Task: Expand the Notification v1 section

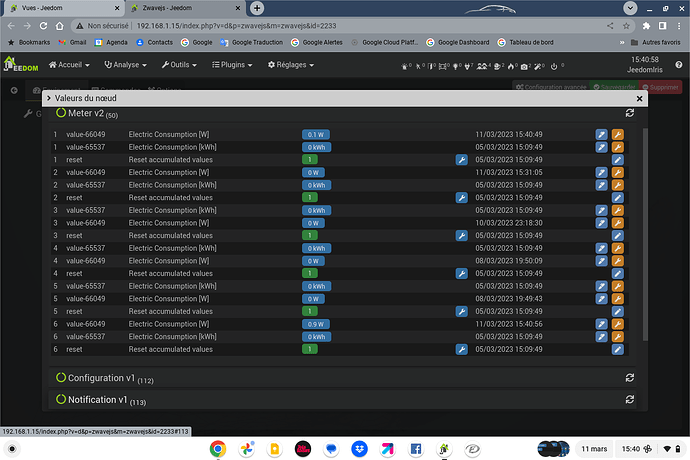Action: click(x=101, y=400)
